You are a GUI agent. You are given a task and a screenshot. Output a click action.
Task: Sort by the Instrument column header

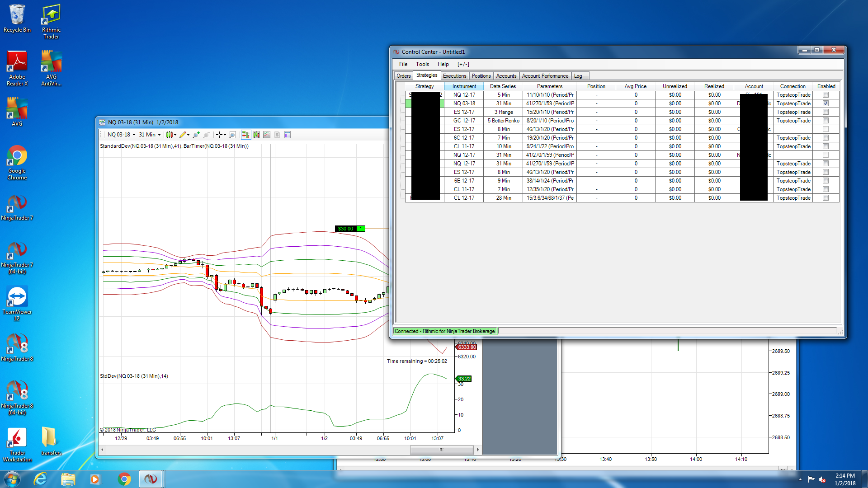(x=464, y=86)
